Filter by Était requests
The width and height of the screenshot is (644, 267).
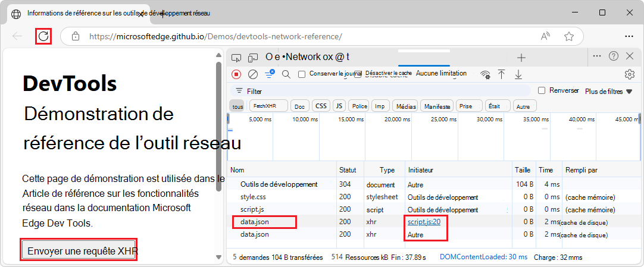pos(498,106)
